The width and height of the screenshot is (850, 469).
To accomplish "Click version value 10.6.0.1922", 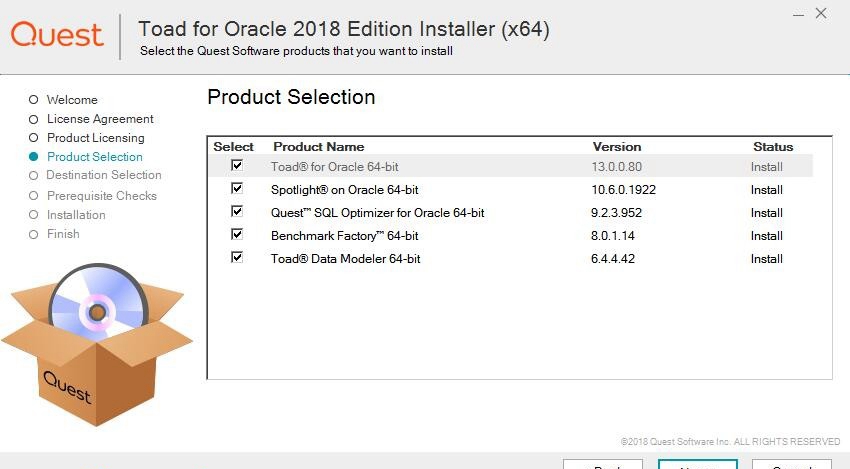I will [623, 190].
